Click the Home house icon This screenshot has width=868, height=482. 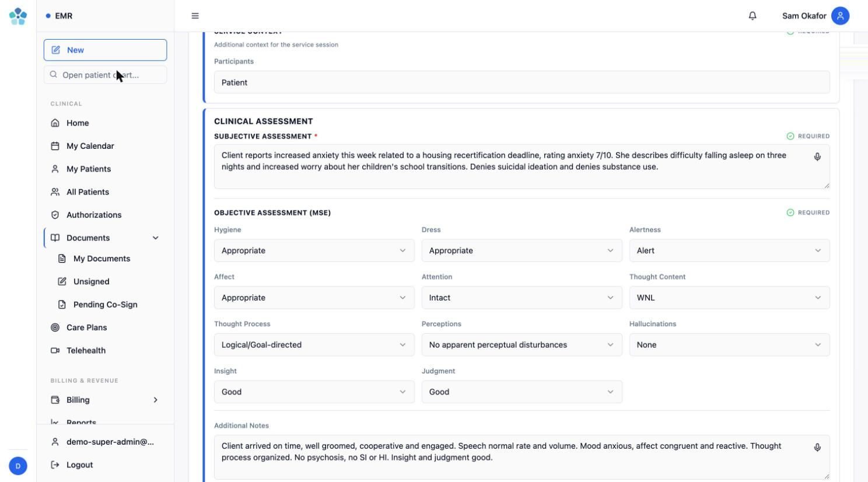point(55,123)
